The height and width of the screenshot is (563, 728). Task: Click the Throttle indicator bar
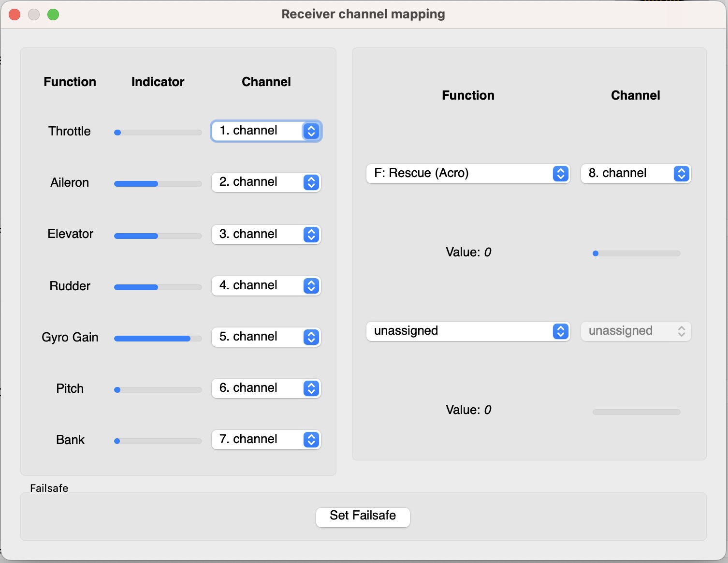tap(158, 133)
